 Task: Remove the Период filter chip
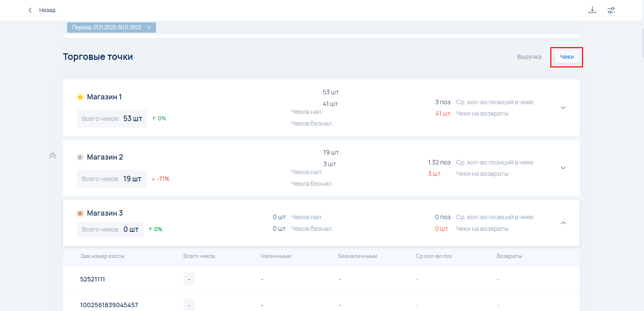[x=149, y=28]
